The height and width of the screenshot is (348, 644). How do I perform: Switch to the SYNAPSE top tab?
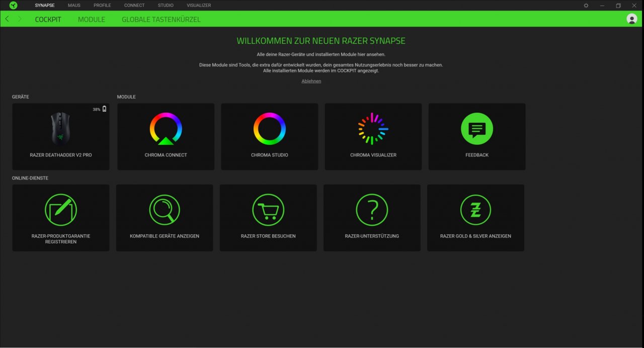pos(45,6)
